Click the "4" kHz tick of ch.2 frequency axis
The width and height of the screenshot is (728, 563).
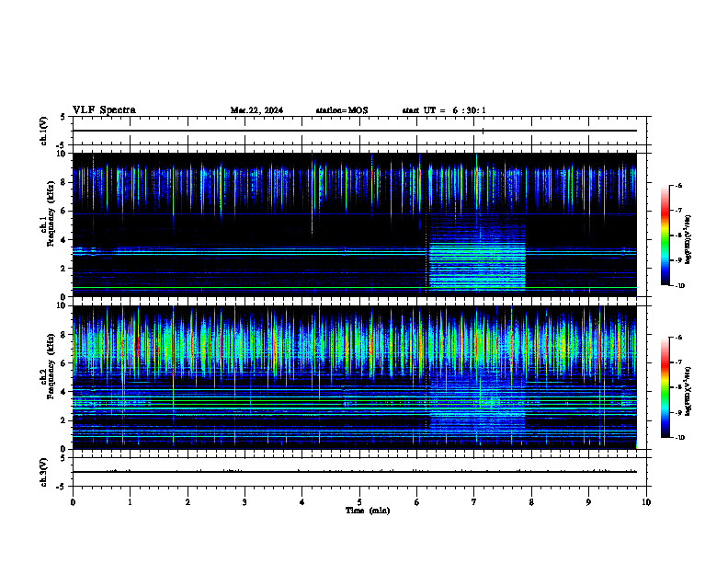point(65,392)
